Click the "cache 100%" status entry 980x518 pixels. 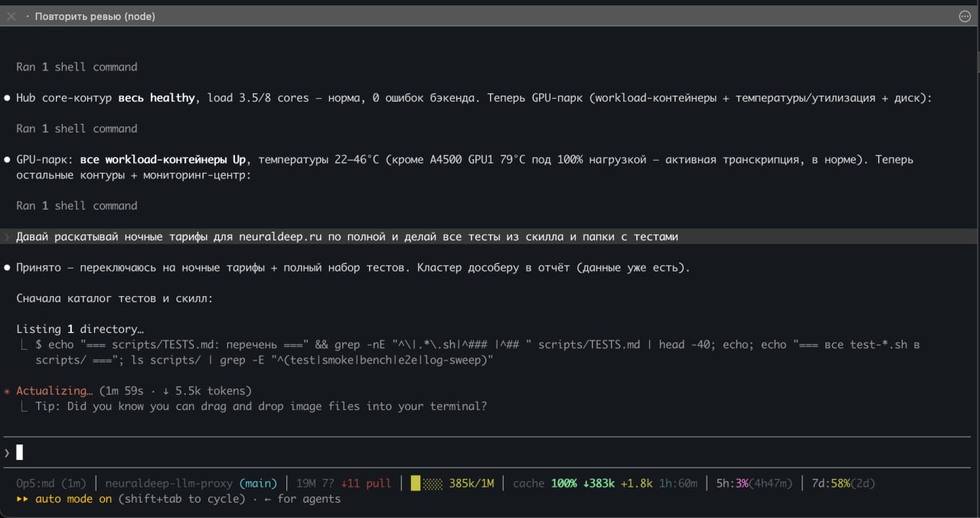[544, 483]
